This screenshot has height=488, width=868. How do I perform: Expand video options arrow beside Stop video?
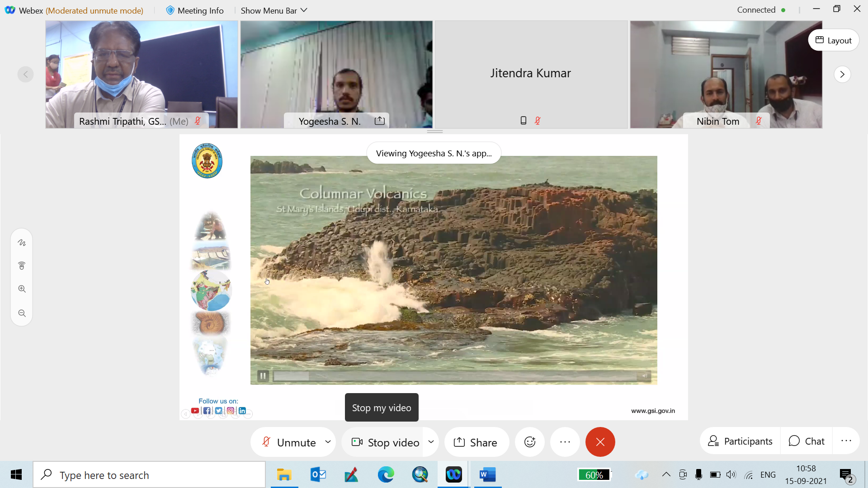coord(431,442)
